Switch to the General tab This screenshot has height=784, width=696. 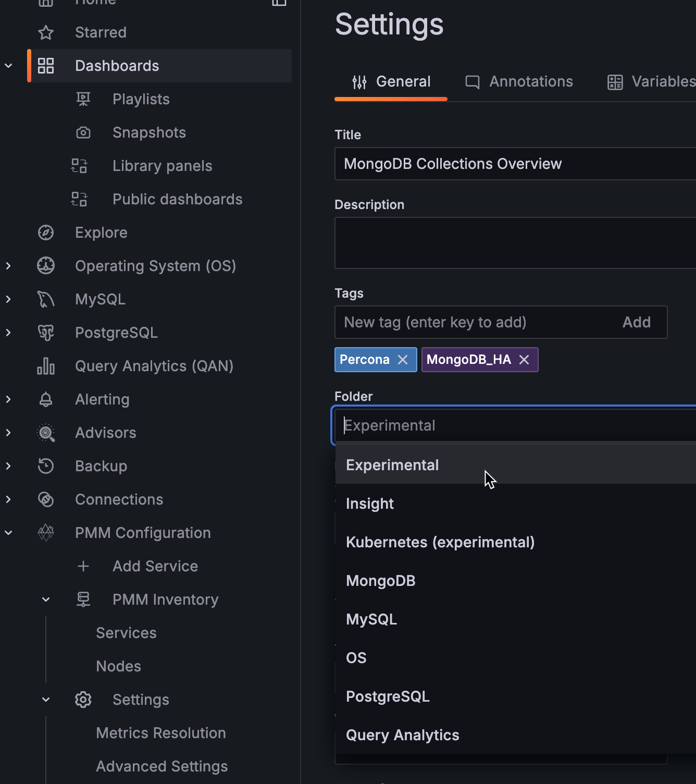pyautogui.click(x=391, y=82)
